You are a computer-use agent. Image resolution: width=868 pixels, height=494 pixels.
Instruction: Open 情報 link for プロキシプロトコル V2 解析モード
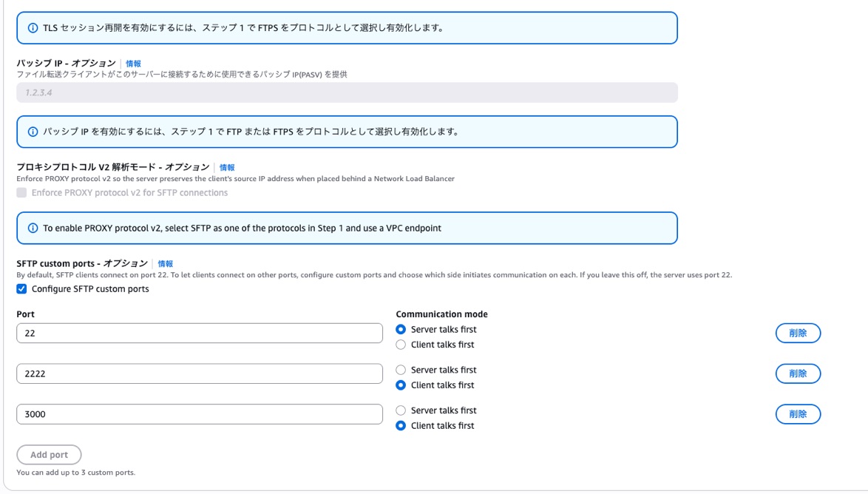click(x=227, y=167)
